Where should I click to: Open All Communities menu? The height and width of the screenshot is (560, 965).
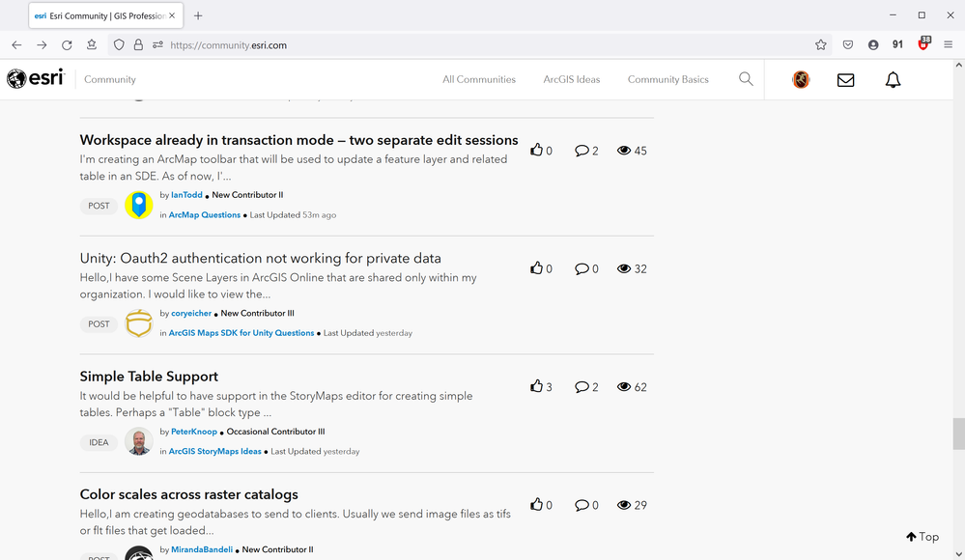tap(479, 79)
